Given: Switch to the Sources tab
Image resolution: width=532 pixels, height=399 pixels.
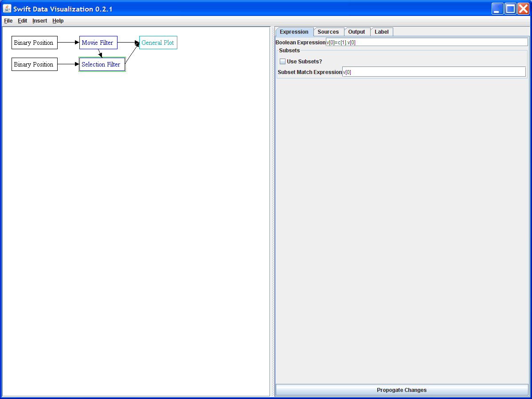Looking at the screenshot, I should [x=329, y=32].
